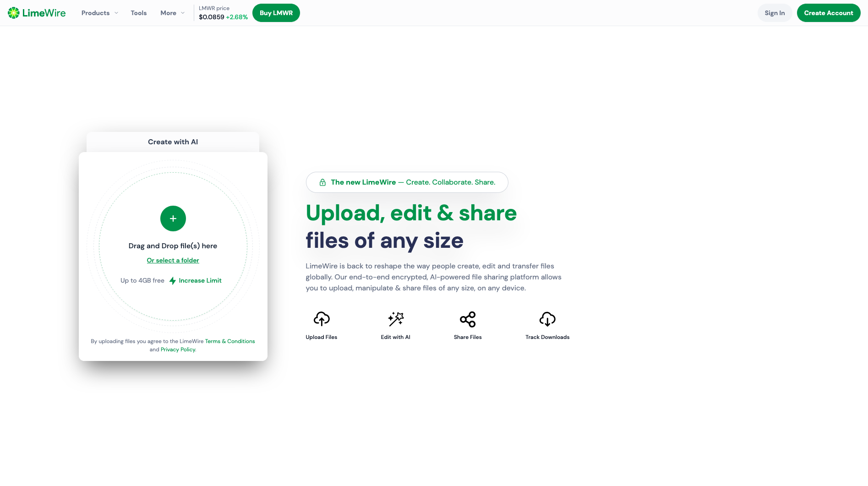Click the Increase Limit link
This screenshot has height=486, width=868.
pos(200,280)
